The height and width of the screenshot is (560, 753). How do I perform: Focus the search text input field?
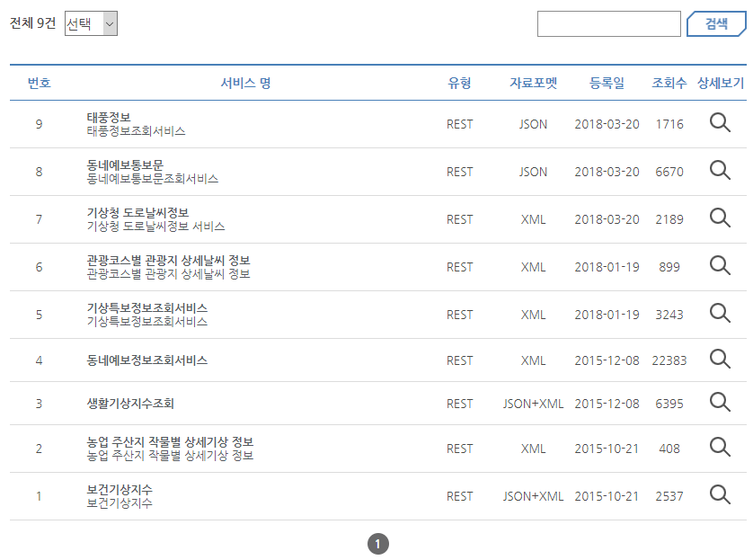click(x=609, y=23)
